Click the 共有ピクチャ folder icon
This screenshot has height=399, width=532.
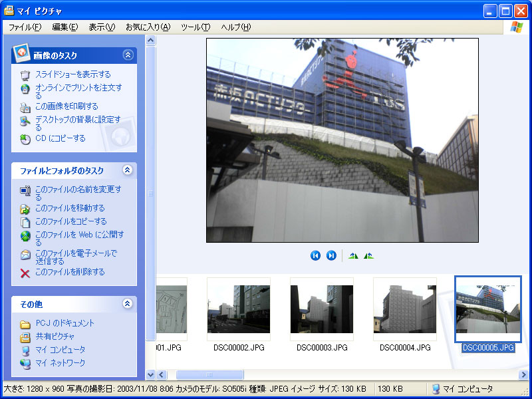[x=25, y=336]
